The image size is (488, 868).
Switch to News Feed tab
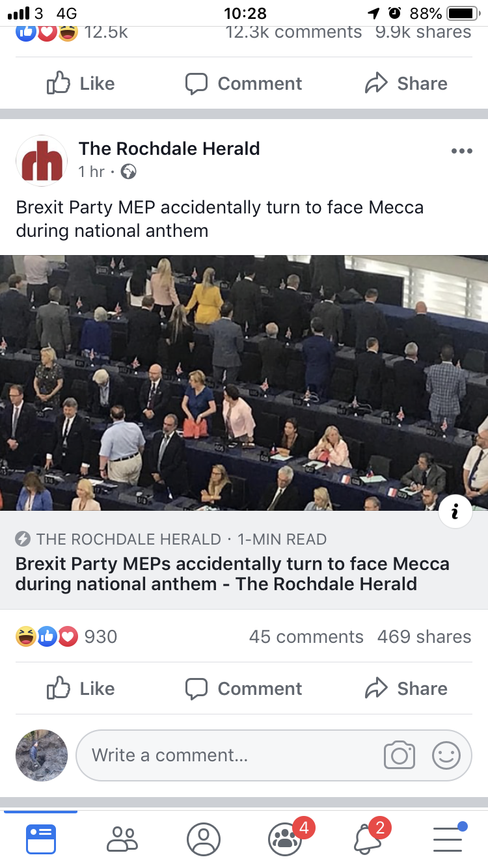point(41,839)
